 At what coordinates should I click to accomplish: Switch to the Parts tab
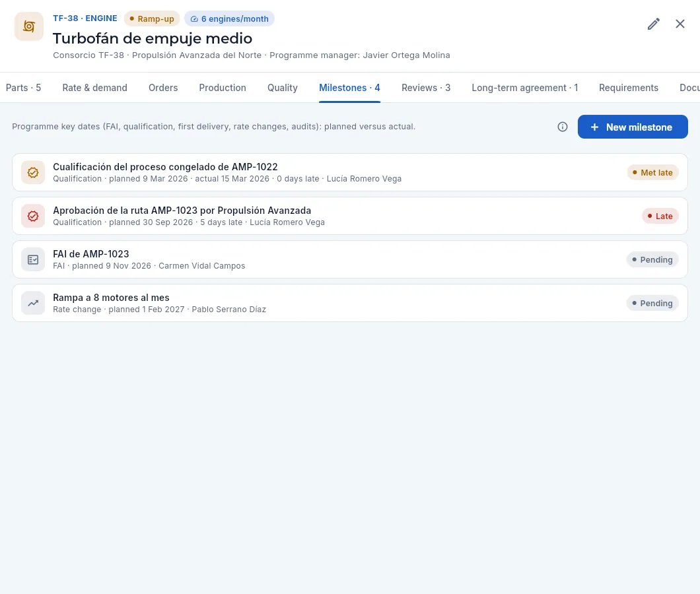coord(23,88)
